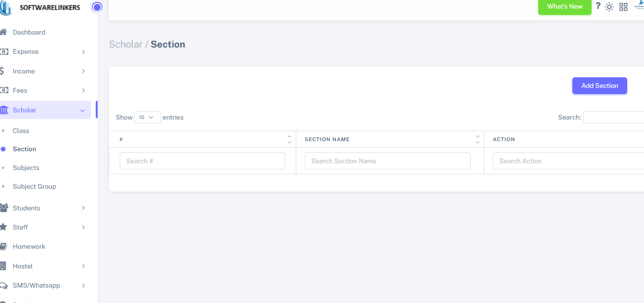644x303 pixels.
Task: Open the apps grid icon
Action: (623, 7)
